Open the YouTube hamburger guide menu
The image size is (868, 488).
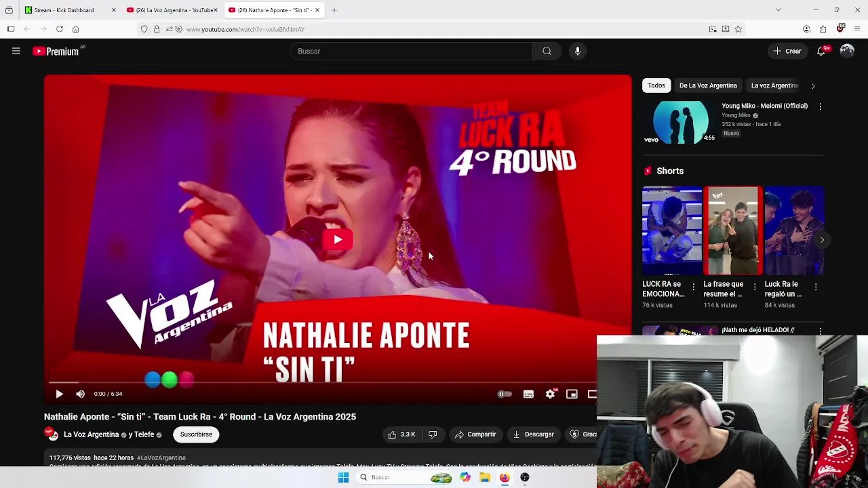16,51
